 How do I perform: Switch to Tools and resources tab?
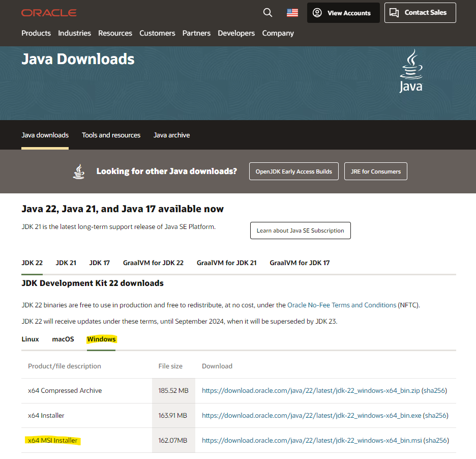(111, 135)
